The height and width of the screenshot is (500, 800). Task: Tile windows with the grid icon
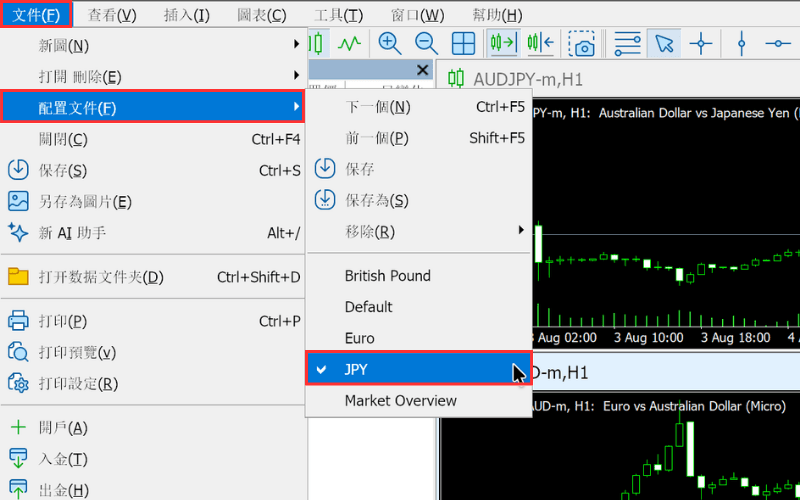[x=463, y=43]
